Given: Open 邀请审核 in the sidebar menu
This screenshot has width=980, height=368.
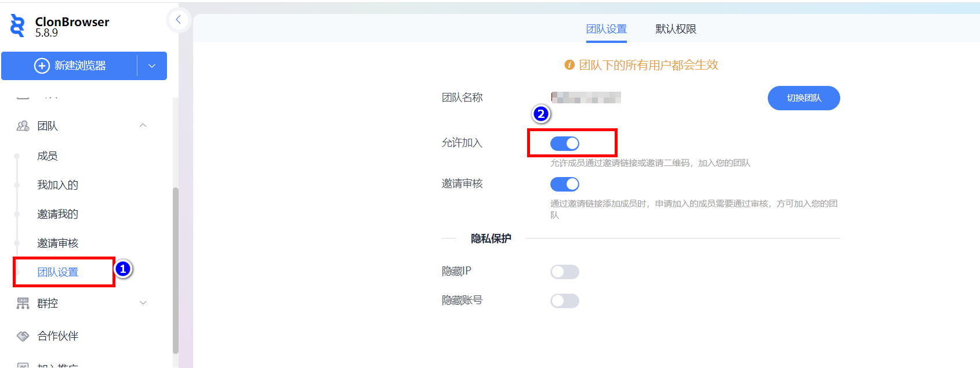Looking at the screenshot, I should coord(58,243).
